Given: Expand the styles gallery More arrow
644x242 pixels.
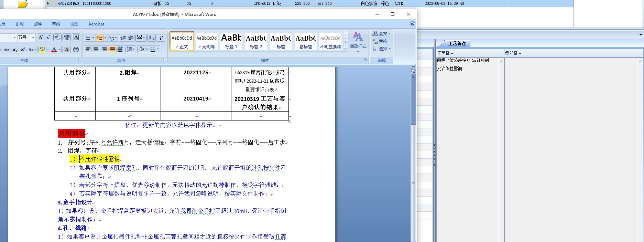Looking at the screenshot, I should [x=346, y=48].
